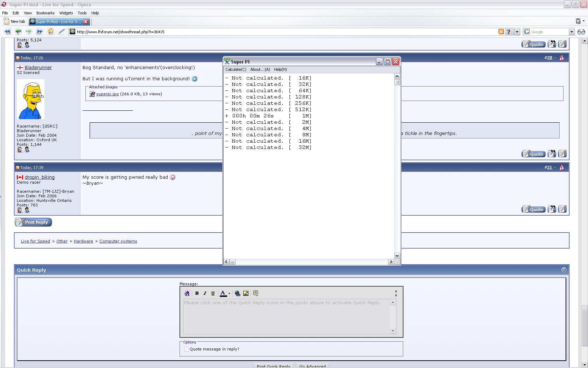Click Bladerunner's avatar image
Screen dimensions: 588x368
31,99
